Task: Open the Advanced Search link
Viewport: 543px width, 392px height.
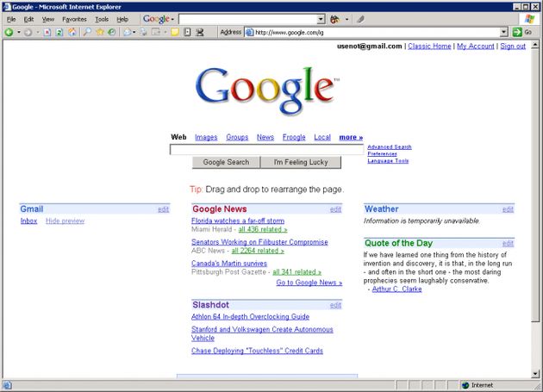Action: click(390, 146)
